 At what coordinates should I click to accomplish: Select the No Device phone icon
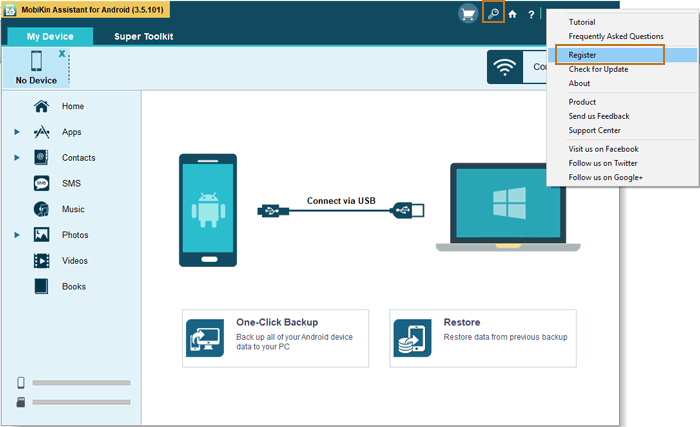(37, 61)
